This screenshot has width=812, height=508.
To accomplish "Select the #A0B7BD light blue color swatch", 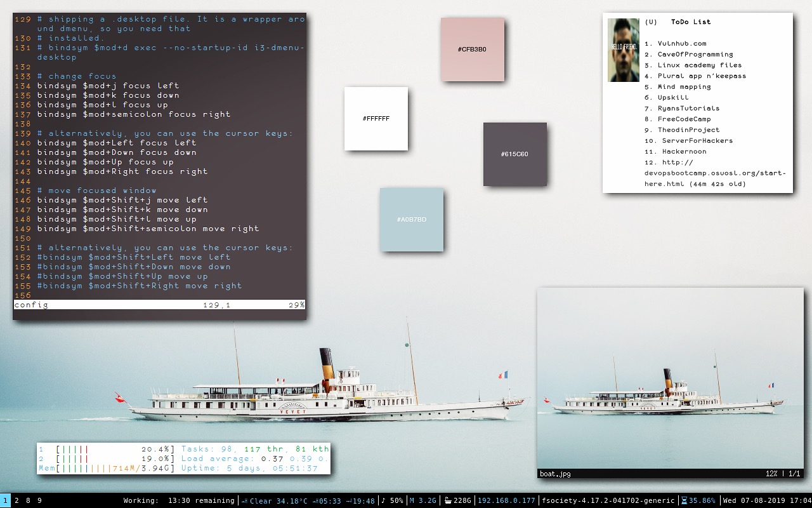I will [x=412, y=220].
